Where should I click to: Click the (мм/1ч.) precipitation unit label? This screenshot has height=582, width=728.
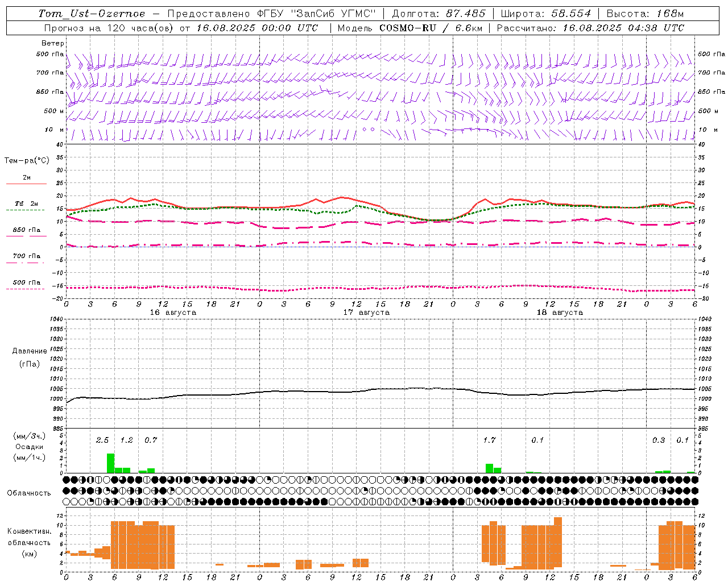tap(30, 458)
